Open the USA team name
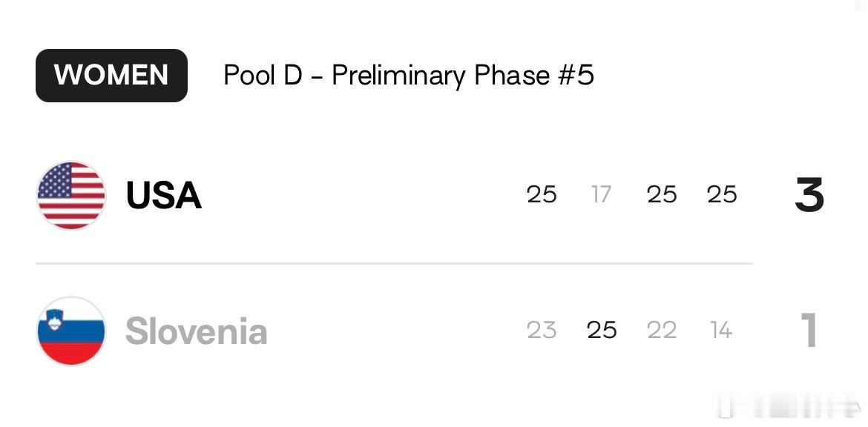868x427 pixels. coord(163,195)
